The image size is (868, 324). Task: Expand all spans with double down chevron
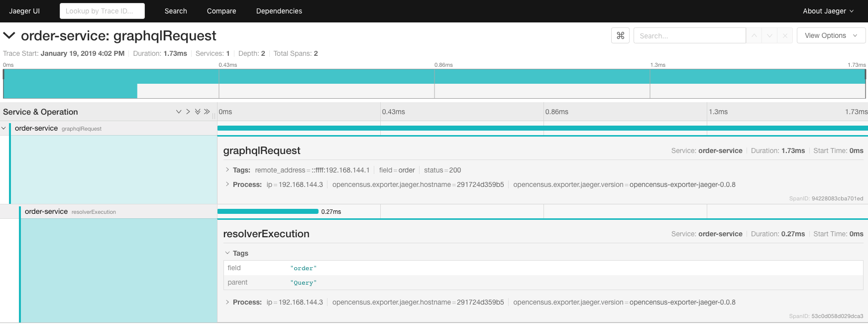pyautogui.click(x=198, y=112)
